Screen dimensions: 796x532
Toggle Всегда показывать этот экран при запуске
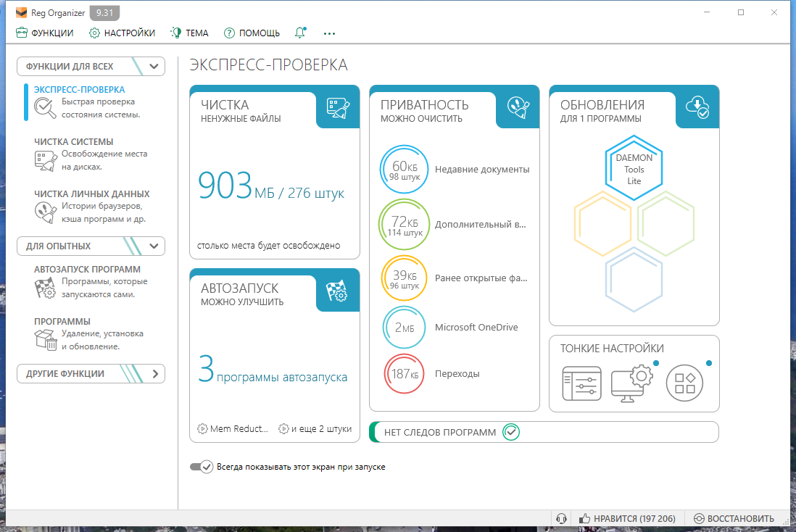click(x=201, y=467)
